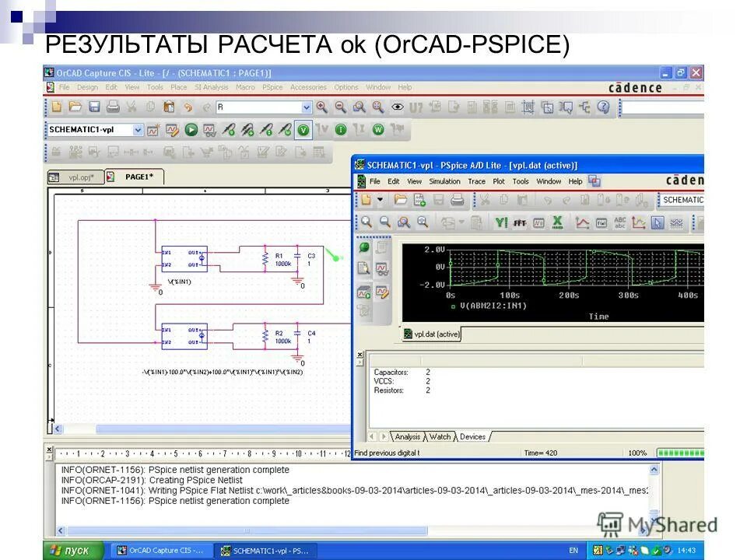The height and width of the screenshot is (560, 747).
Task: Edit simulation settings icon with pencil
Action: (x=172, y=130)
